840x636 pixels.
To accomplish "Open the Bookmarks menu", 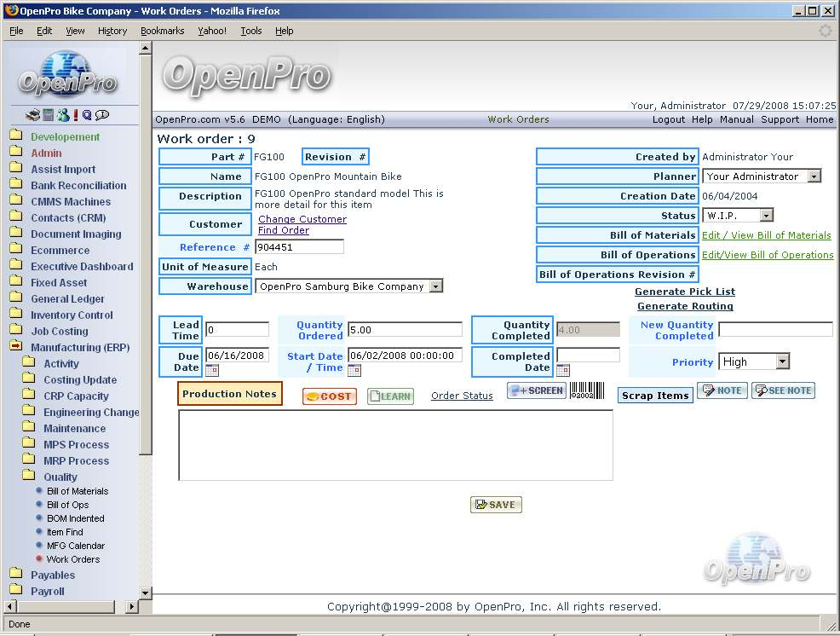I will [x=162, y=31].
